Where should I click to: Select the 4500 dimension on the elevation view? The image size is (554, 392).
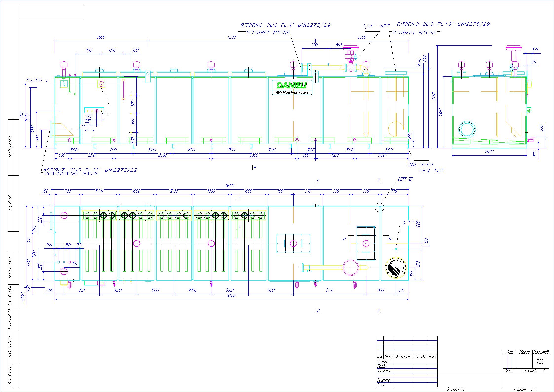231,37
